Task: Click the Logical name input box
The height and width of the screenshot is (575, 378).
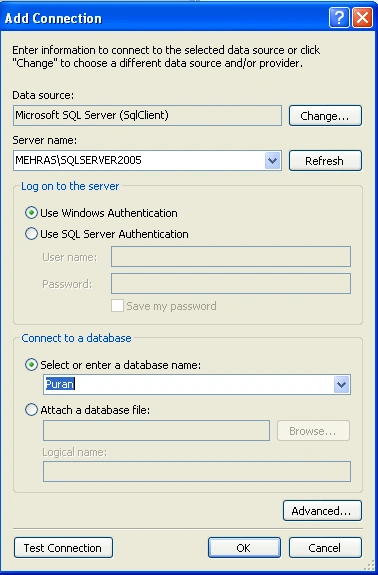Action: point(197,471)
